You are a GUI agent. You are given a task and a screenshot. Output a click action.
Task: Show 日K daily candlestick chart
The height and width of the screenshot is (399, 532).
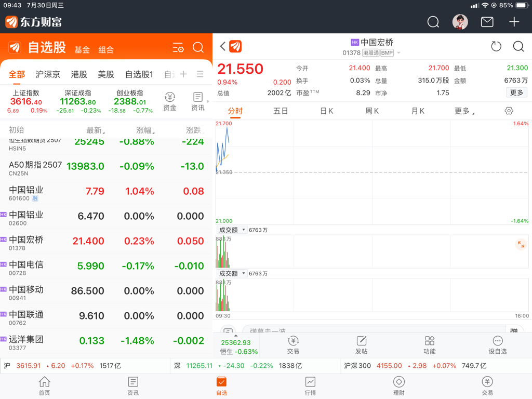click(327, 111)
